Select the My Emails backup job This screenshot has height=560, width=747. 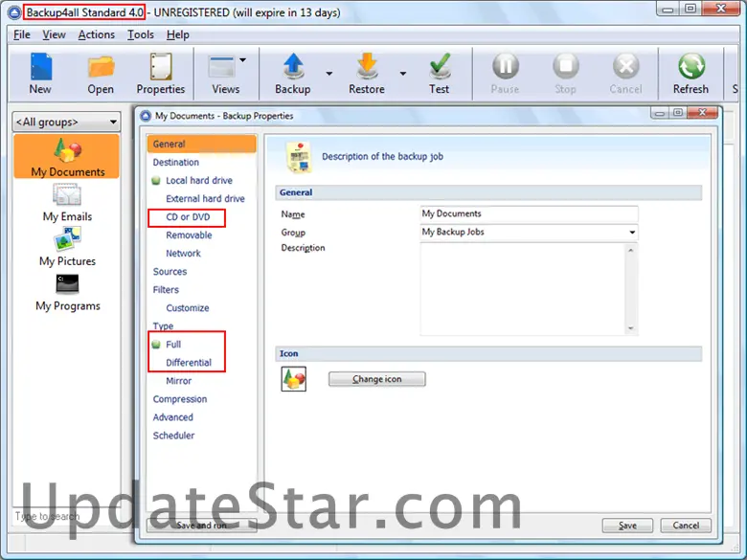pyautogui.click(x=67, y=203)
